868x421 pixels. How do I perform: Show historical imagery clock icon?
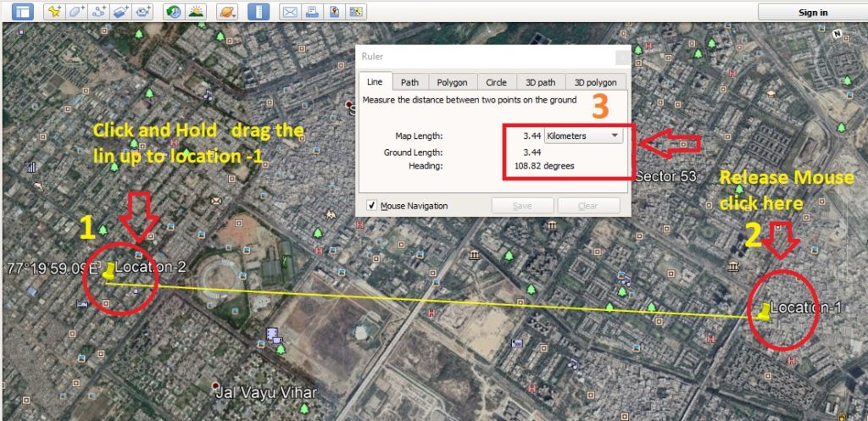coord(174,12)
